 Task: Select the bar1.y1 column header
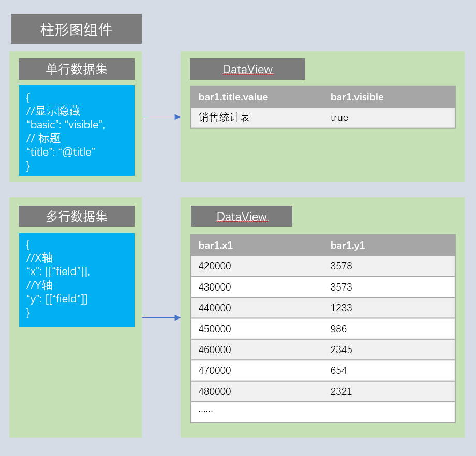(x=348, y=245)
